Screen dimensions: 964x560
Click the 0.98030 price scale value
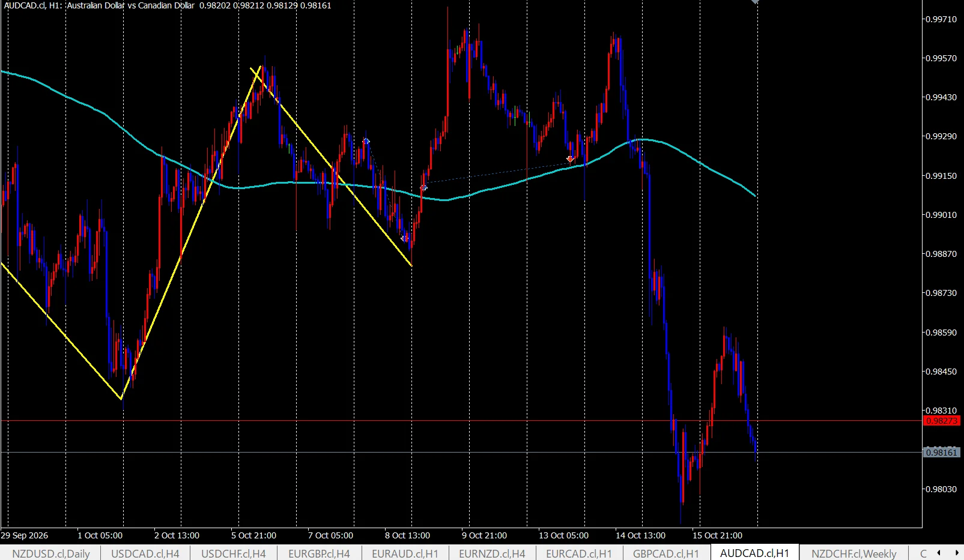point(941,489)
